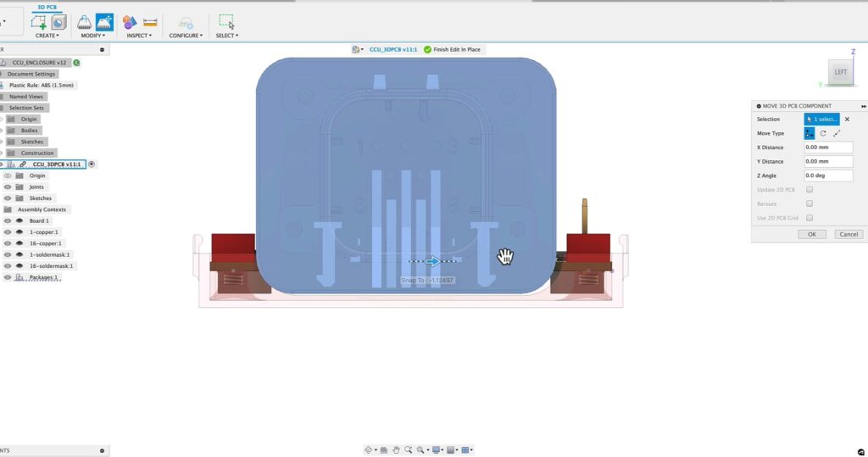Select the Measure ruler tool
868x457 pixels.
point(150,22)
